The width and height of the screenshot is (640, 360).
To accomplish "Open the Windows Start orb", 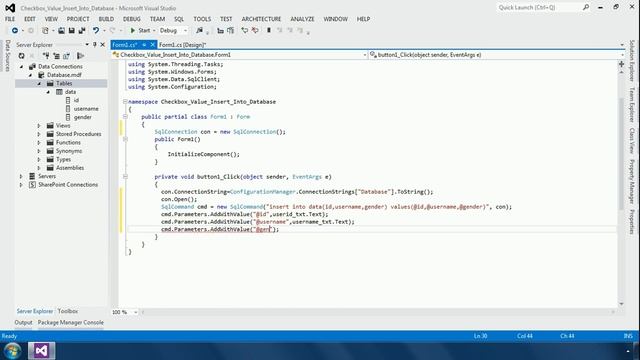I will click(x=12, y=351).
